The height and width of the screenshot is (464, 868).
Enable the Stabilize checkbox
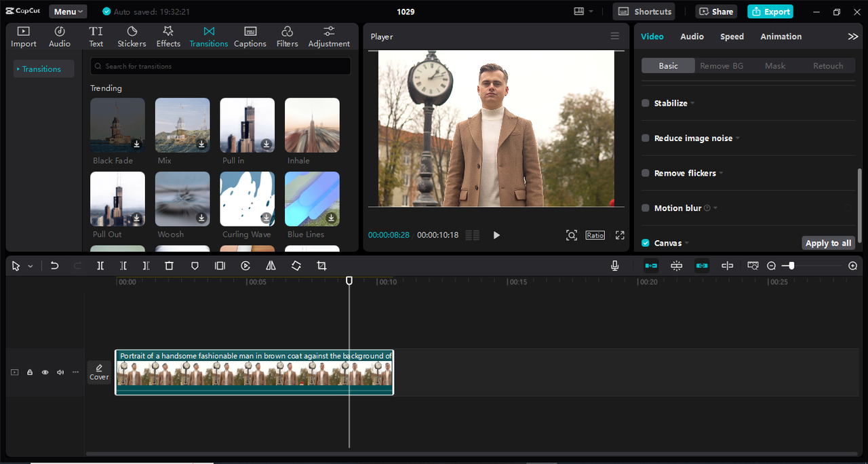pos(646,103)
